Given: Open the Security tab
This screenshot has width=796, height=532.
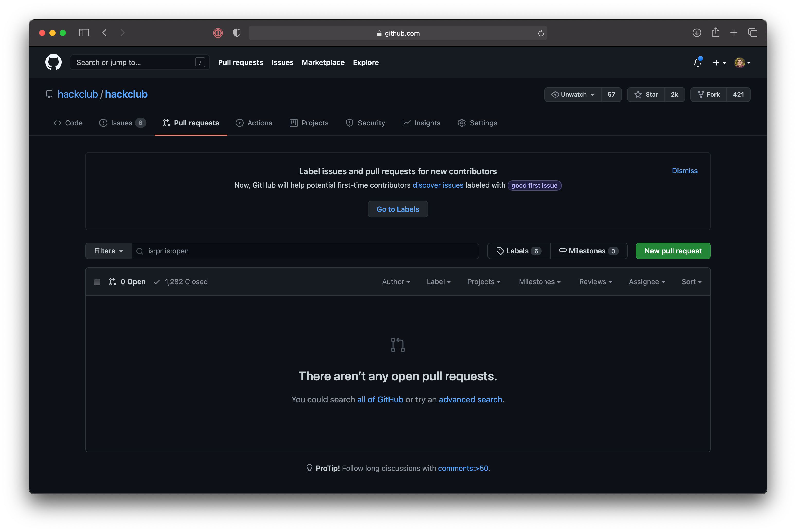Looking at the screenshot, I should click(x=365, y=123).
